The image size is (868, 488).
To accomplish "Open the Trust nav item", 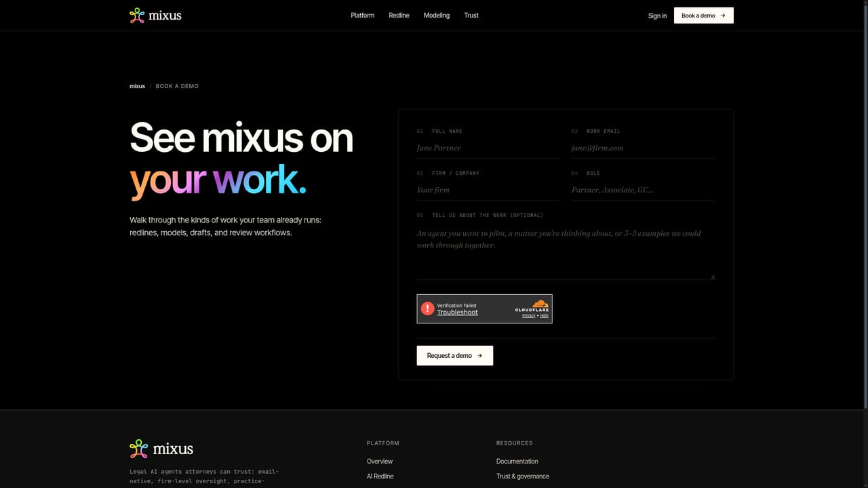I will coord(471,15).
